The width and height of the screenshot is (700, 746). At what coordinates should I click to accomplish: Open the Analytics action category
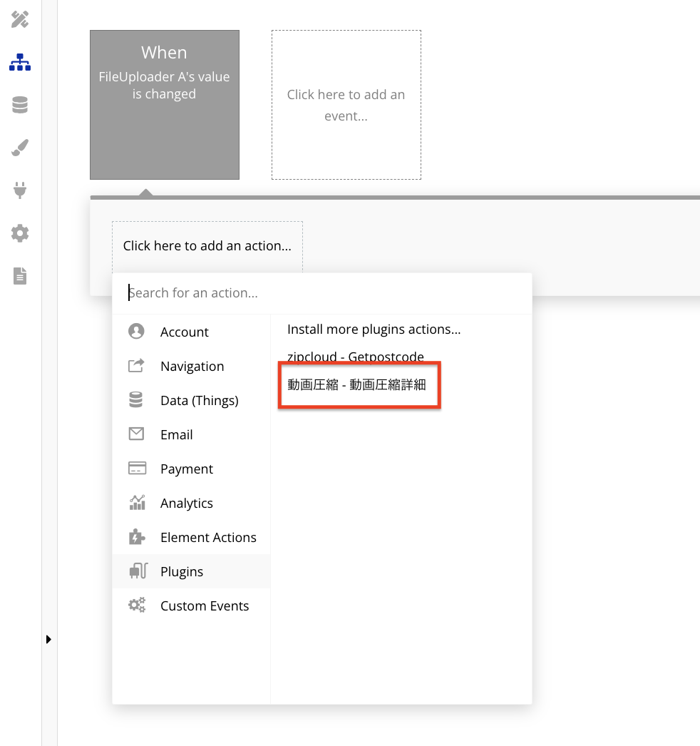(x=191, y=503)
